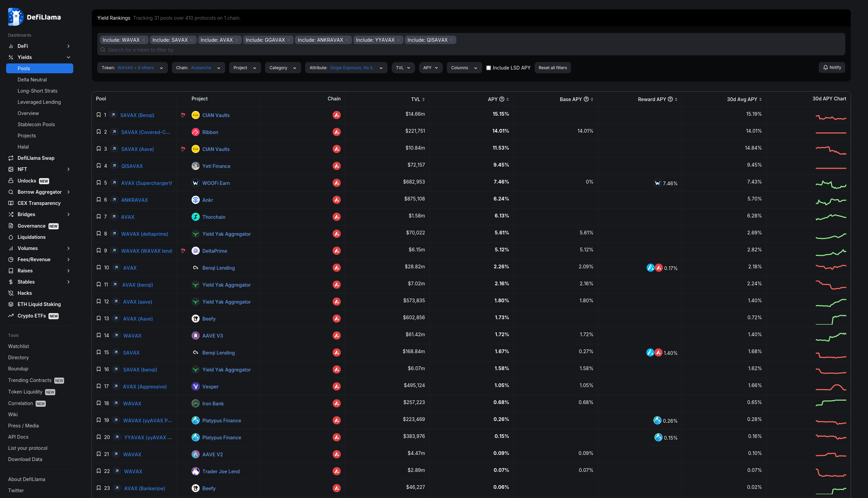Click the bookmark icon on SAVAX Benqi row

click(x=98, y=115)
